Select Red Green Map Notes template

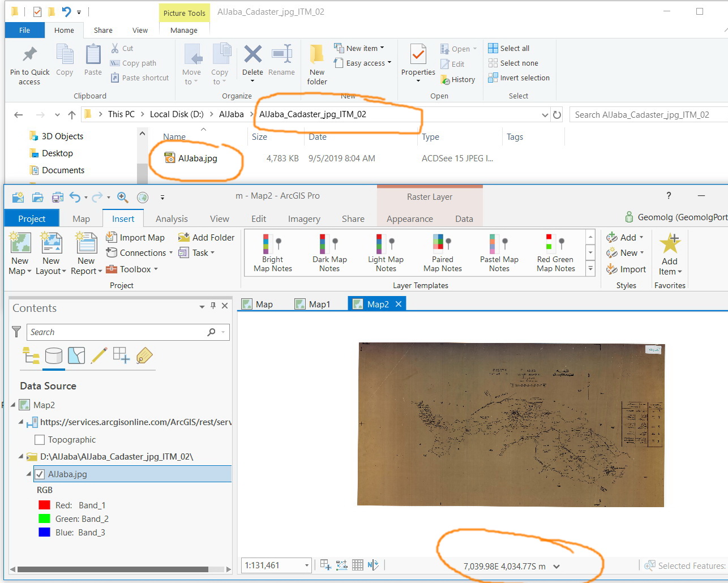[x=556, y=252]
